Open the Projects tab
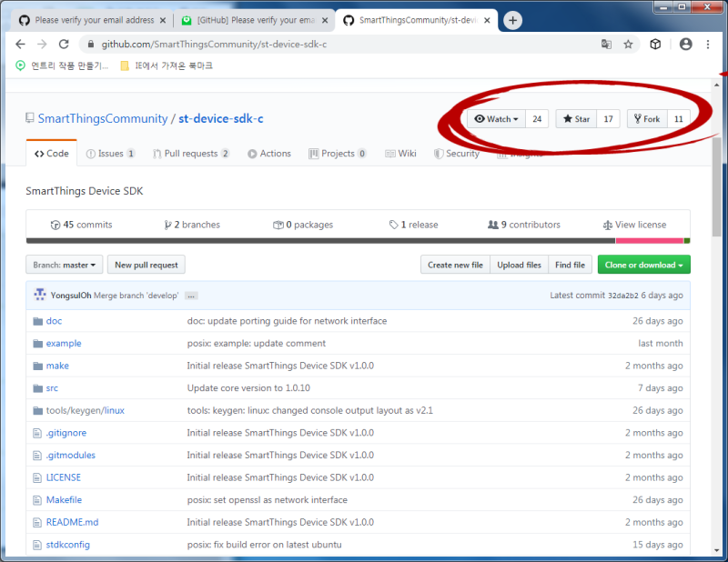 click(338, 154)
